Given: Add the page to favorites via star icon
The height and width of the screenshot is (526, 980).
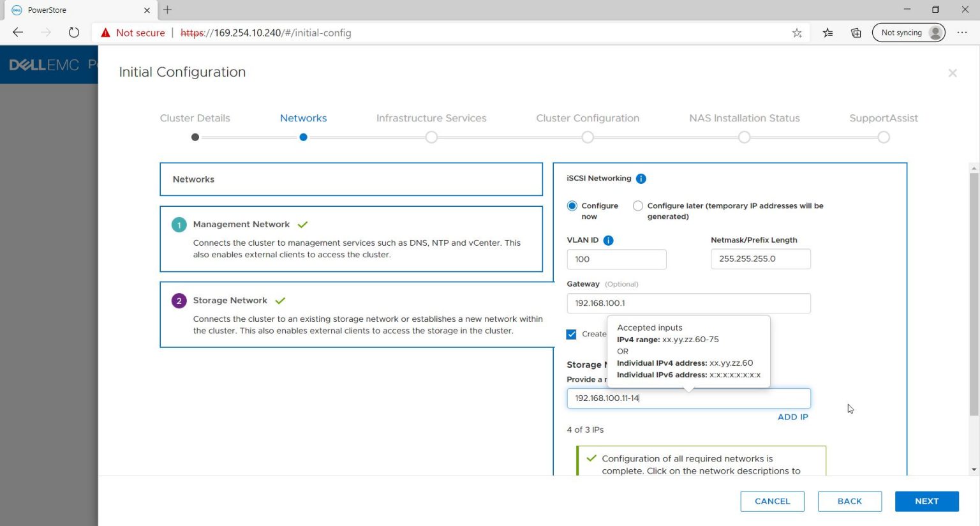Looking at the screenshot, I should [796, 33].
